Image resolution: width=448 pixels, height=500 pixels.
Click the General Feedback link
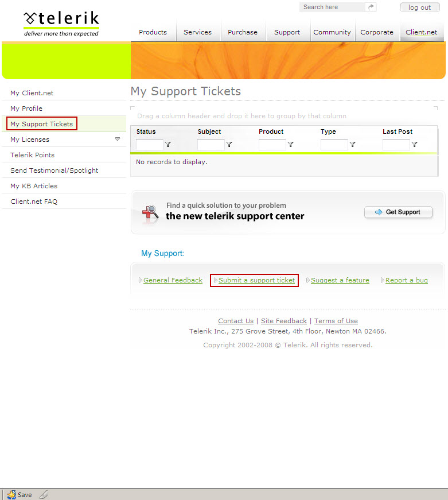tap(173, 280)
